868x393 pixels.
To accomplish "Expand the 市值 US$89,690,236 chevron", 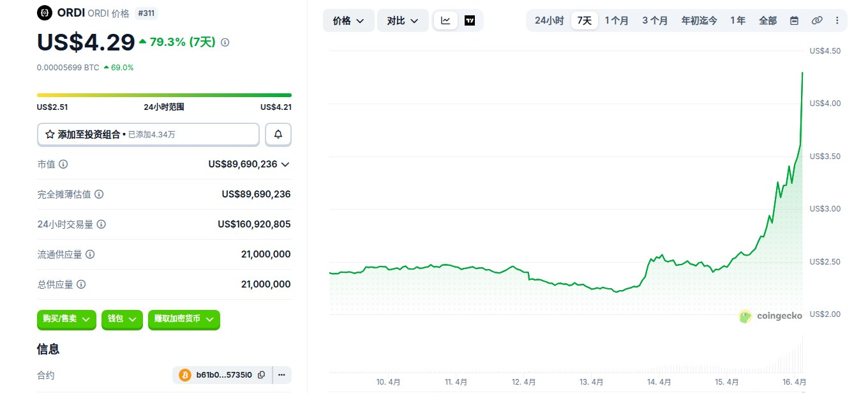I will click(x=285, y=164).
